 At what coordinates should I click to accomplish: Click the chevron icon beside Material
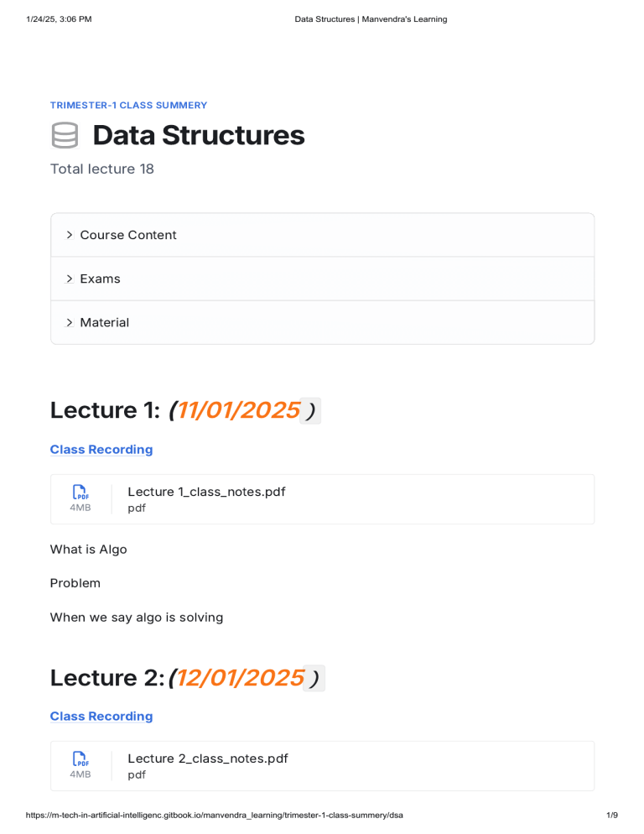[x=69, y=322]
